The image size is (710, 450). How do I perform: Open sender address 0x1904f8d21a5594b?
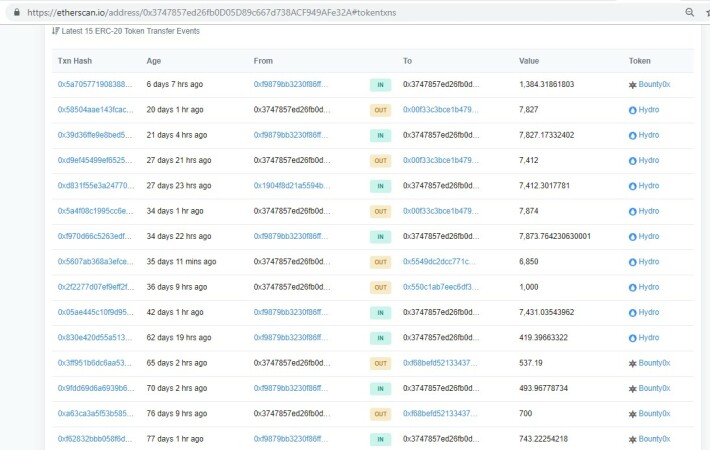point(292,186)
